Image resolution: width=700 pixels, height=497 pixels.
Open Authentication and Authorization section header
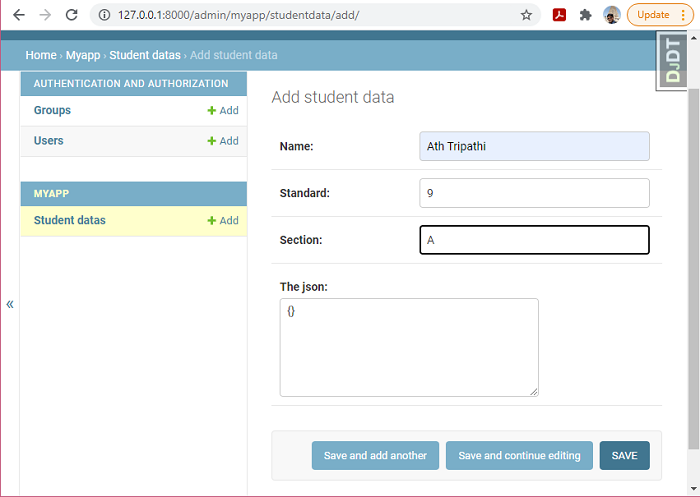131,84
